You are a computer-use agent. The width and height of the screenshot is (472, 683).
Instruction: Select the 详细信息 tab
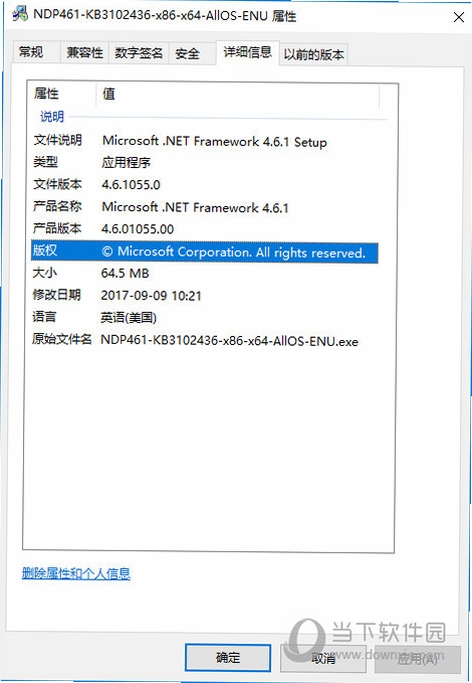coord(247,52)
